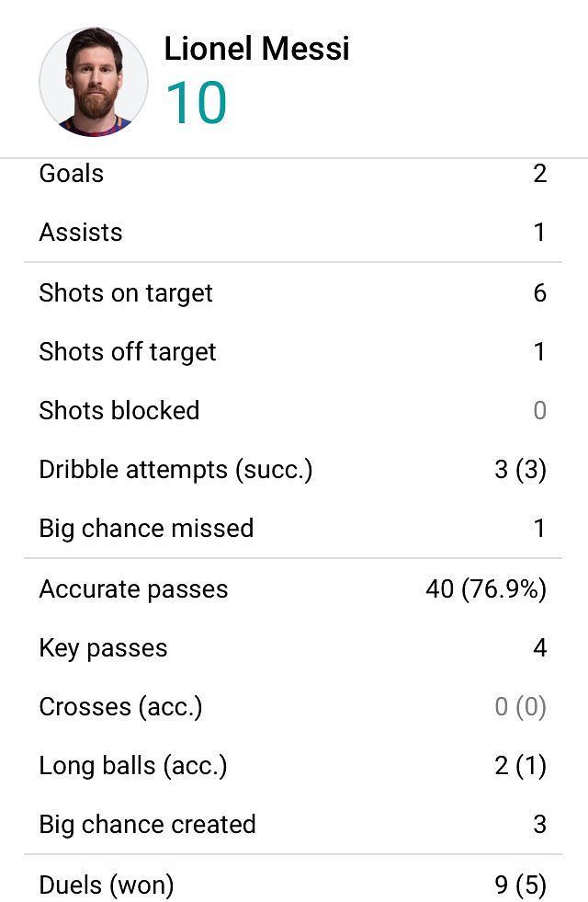The height and width of the screenshot is (902, 588).
Task: Tap the 9 (5) duels value
Action: [x=520, y=885]
